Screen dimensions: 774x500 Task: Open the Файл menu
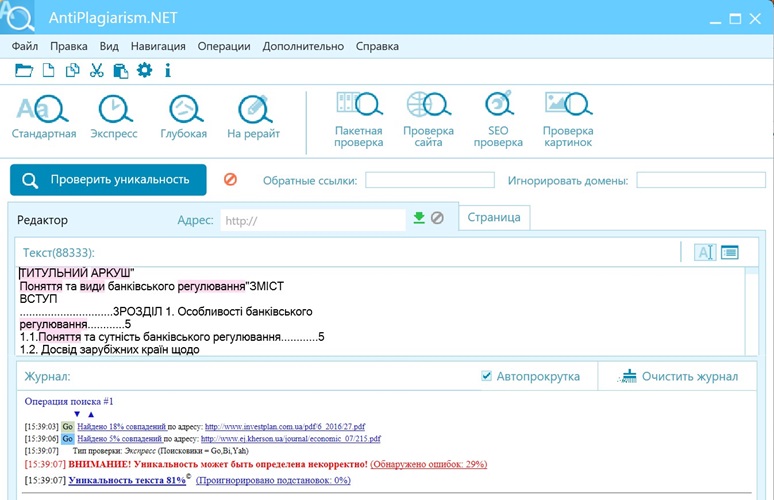pos(25,46)
